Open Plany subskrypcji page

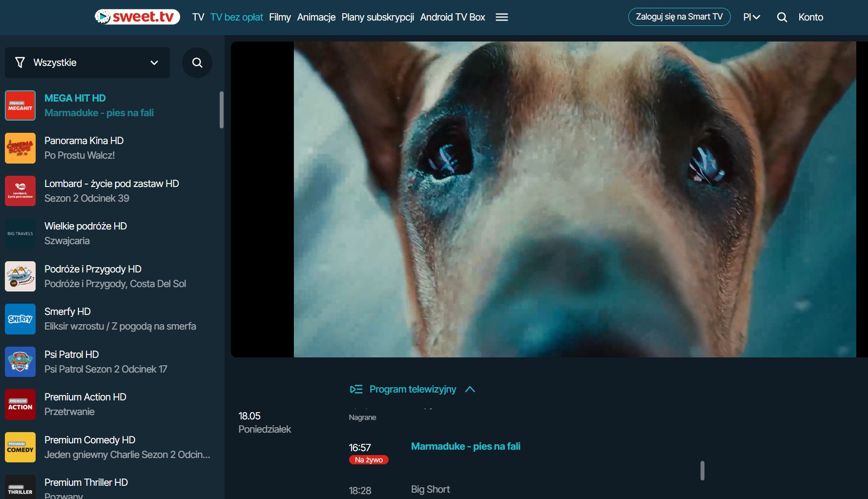click(378, 17)
